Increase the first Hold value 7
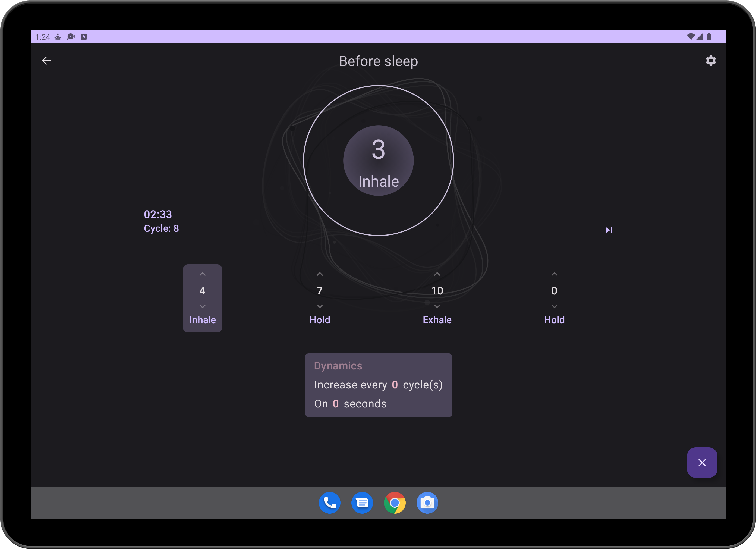 point(320,274)
